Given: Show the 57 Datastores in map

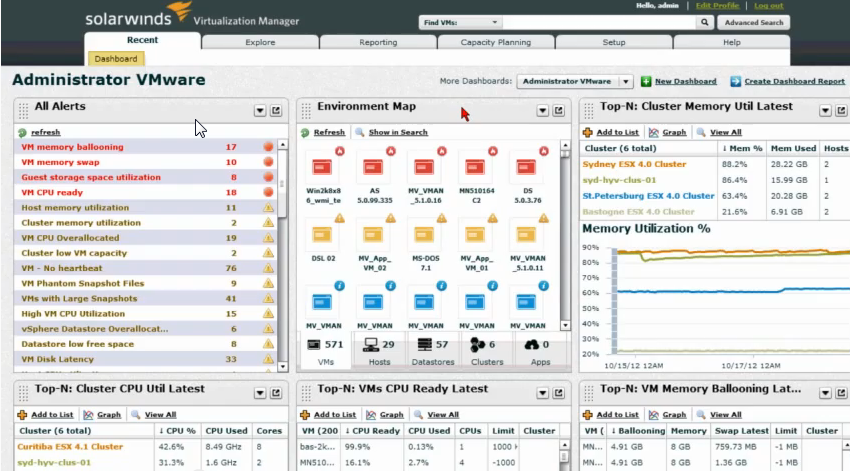Looking at the screenshot, I should 433,351.
